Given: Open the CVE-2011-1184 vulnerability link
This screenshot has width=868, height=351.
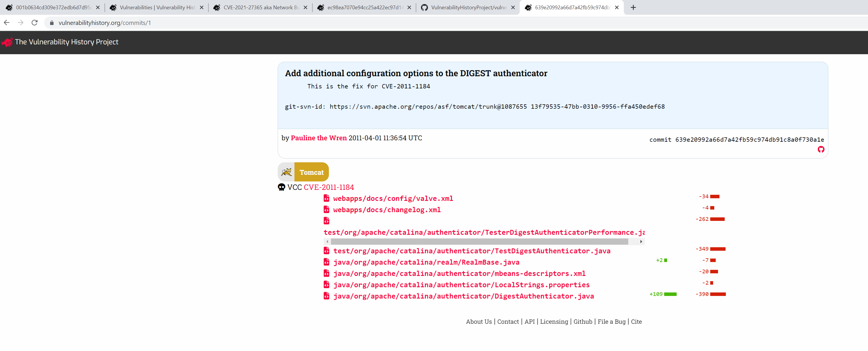Looking at the screenshot, I should (329, 187).
